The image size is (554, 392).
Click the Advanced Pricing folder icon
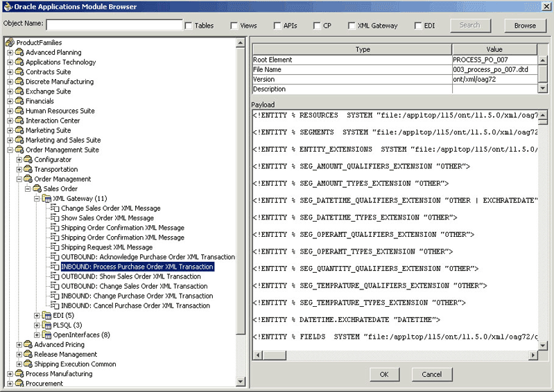[28, 344]
